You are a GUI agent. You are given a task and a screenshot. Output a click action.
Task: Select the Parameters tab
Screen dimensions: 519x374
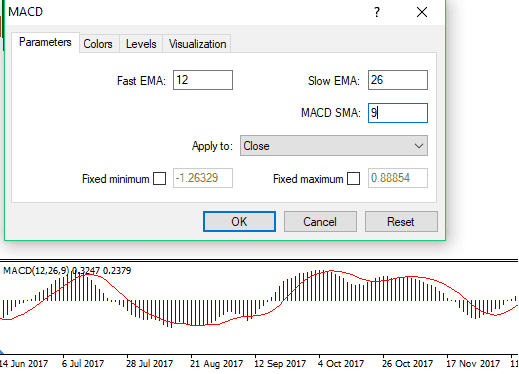[45, 42]
